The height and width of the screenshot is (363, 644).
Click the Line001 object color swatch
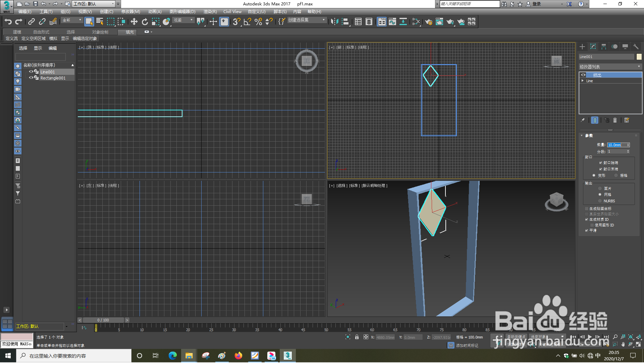point(639,57)
